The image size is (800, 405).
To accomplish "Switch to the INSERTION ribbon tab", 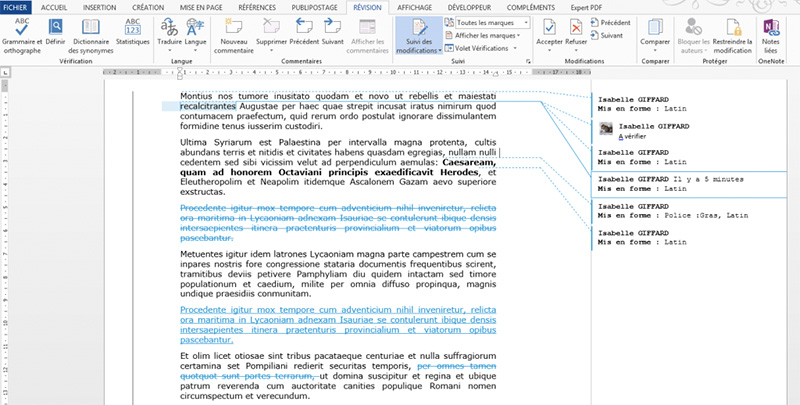I will tap(99, 7).
